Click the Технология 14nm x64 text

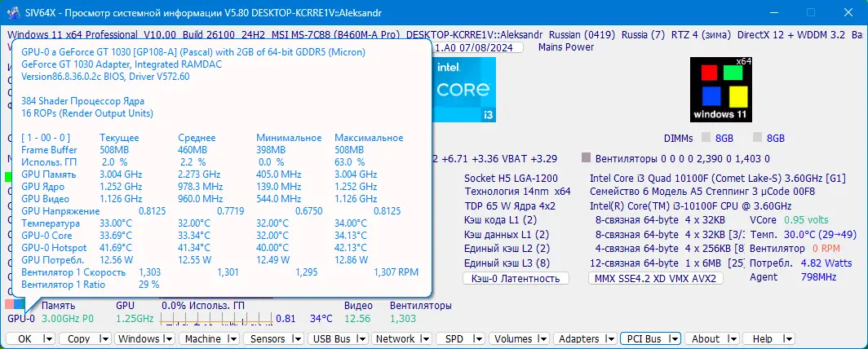tap(517, 192)
